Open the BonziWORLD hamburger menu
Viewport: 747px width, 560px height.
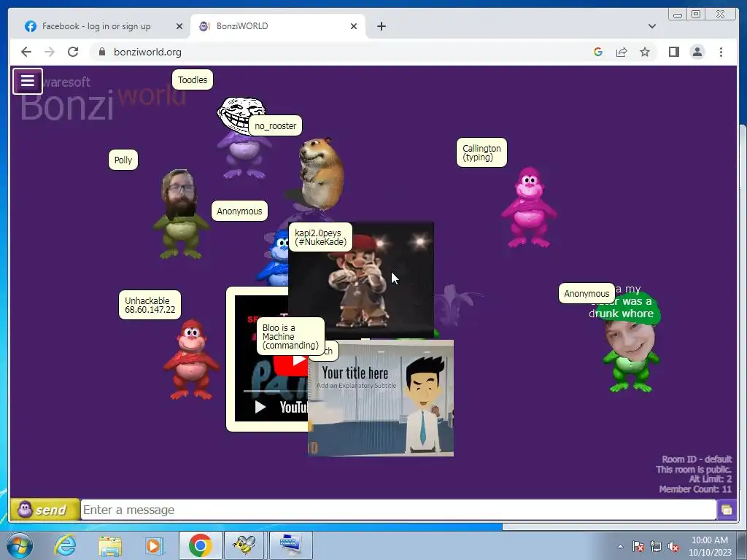[28, 81]
